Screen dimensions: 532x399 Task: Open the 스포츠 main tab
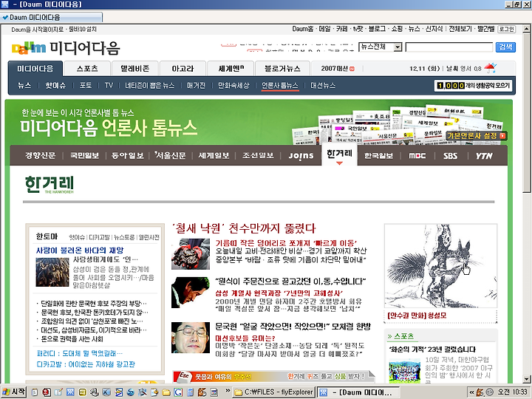tap(87, 69)
